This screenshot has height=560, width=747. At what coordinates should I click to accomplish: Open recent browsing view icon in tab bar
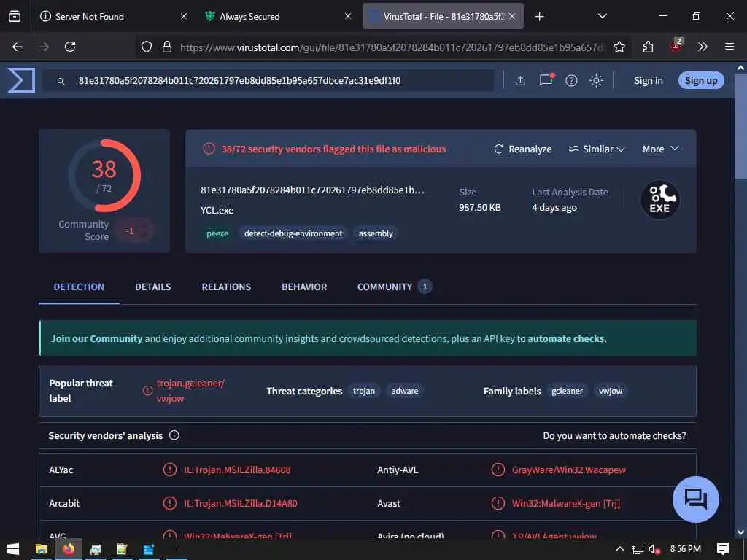(x=15, y=16)
